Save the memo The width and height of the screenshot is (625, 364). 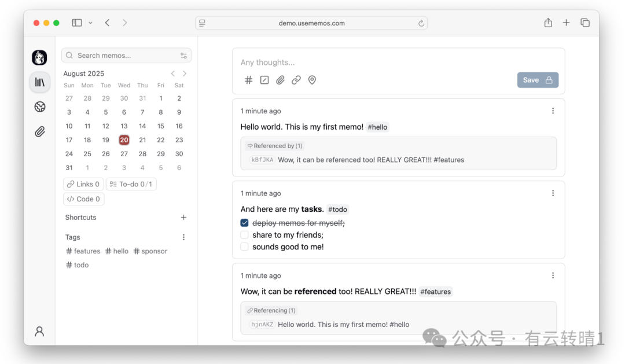tap(538, 80)
